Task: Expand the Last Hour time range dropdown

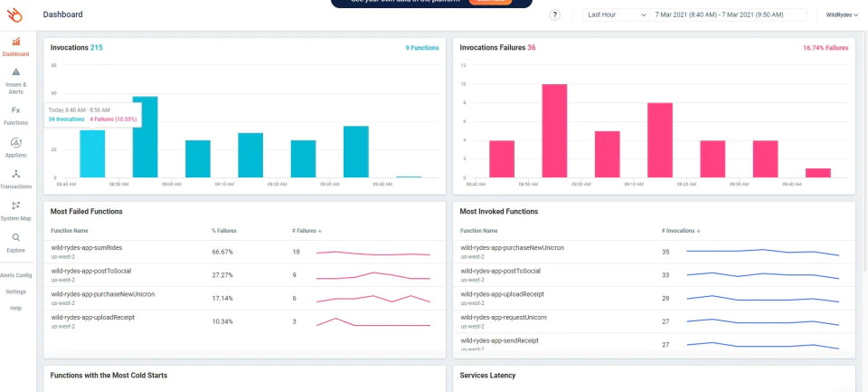Action: [616, 15]
